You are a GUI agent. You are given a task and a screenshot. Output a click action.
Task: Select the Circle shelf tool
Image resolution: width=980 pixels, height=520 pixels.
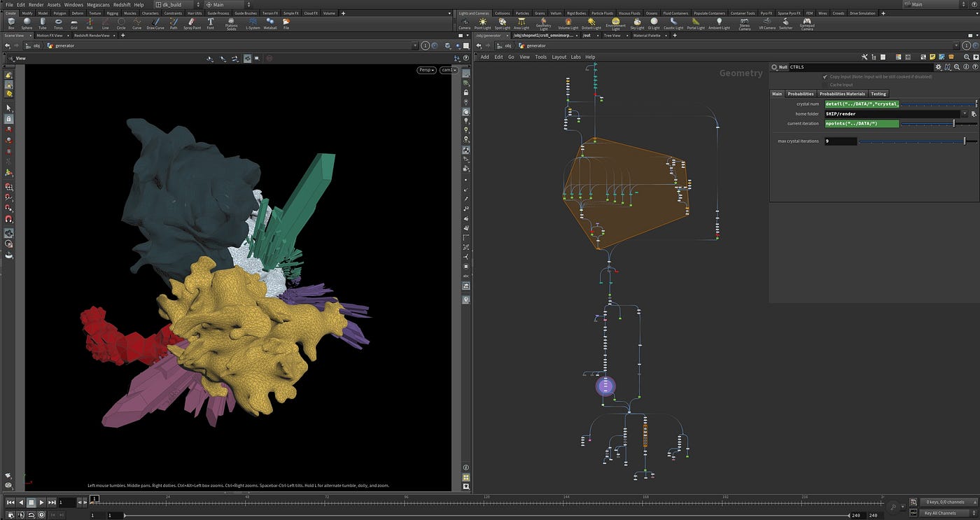point(121,24)
